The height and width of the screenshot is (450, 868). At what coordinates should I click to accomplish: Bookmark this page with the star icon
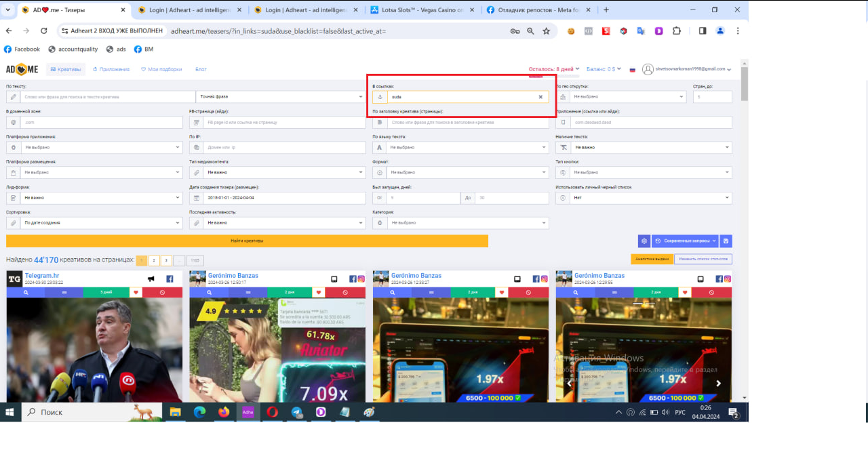coord(546,31)
